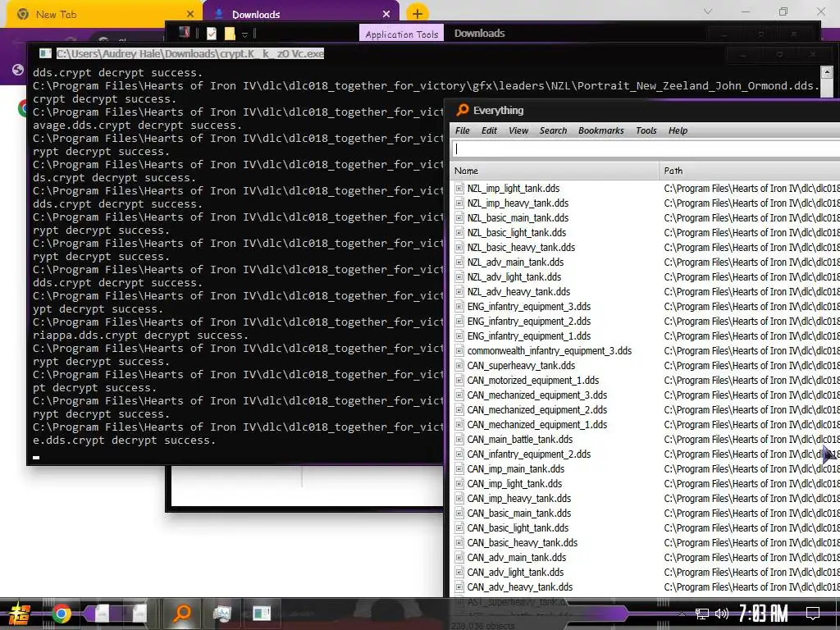Open the Edit menu in Everything
The image size is (840, 630).
[x=489, y=130]
